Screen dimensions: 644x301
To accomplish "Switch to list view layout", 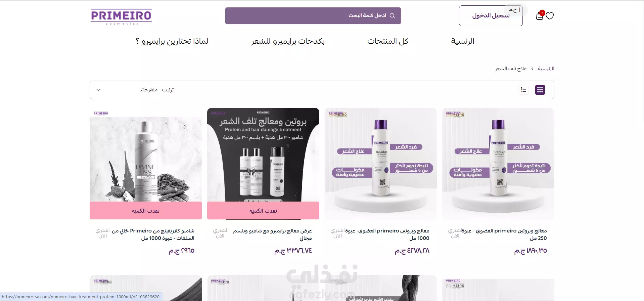I will click(523, 90).
